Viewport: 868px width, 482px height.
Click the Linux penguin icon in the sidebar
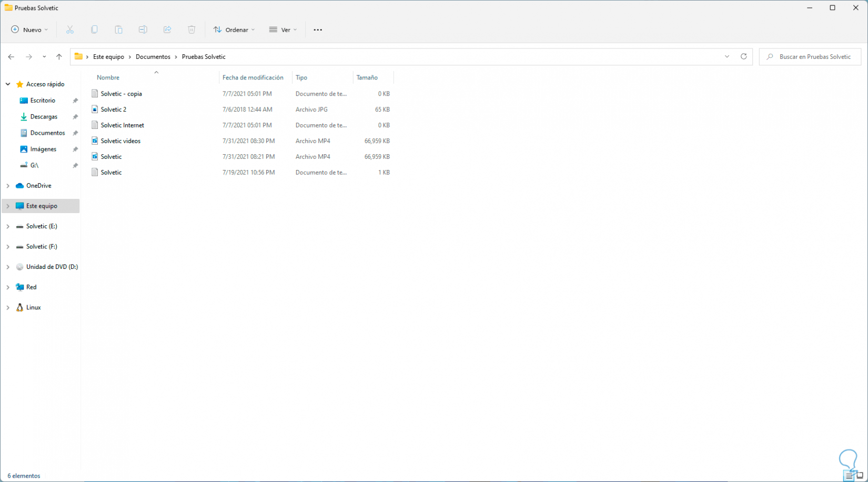click(20, 307)
